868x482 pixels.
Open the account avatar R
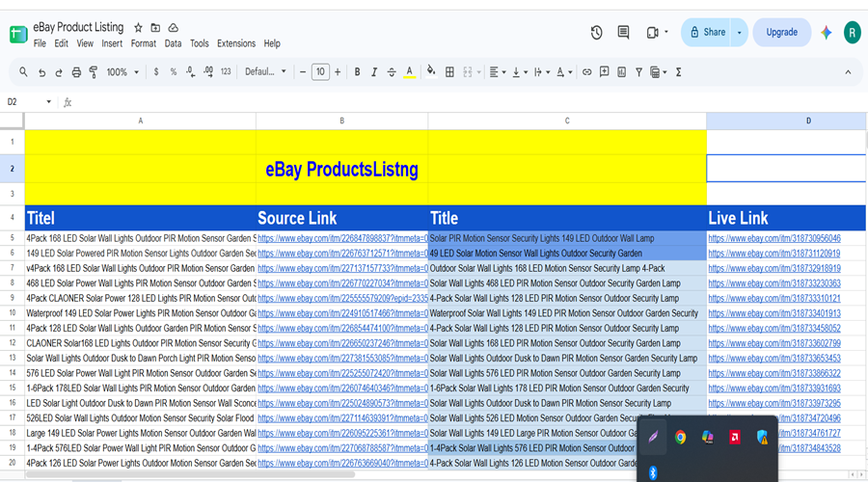(852, 33)
